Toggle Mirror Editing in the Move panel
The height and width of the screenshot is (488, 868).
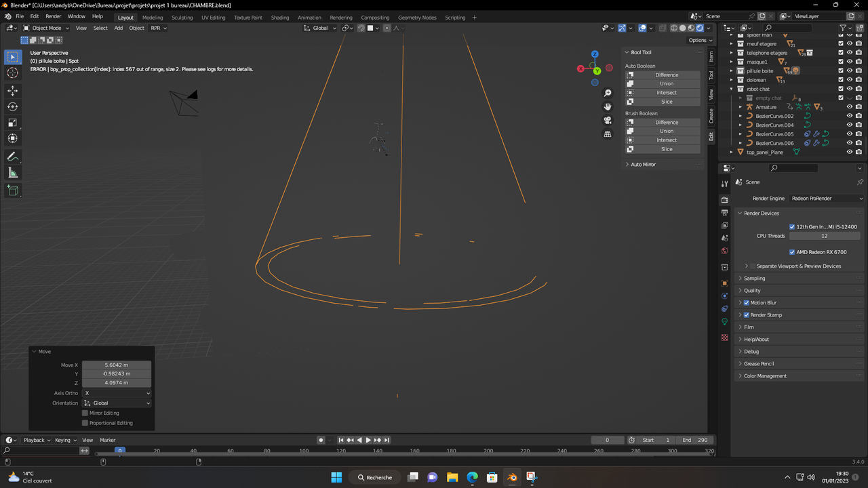click(84, 413)
